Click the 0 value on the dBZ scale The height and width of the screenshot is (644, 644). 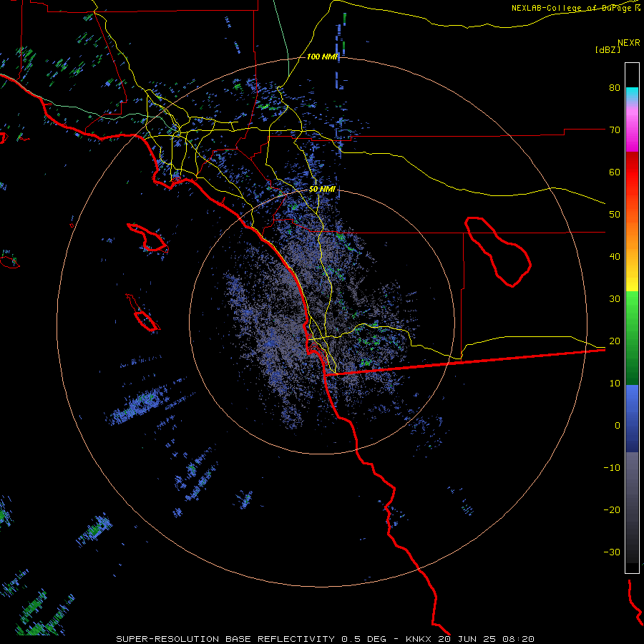(x=618, y=426)
